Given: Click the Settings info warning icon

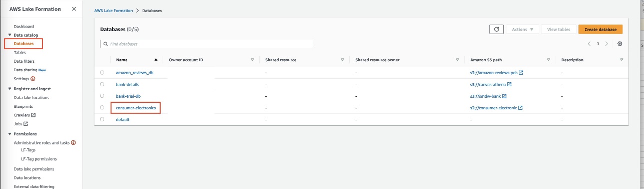Looking at the screenshot, I should click(x=33, y=79).
